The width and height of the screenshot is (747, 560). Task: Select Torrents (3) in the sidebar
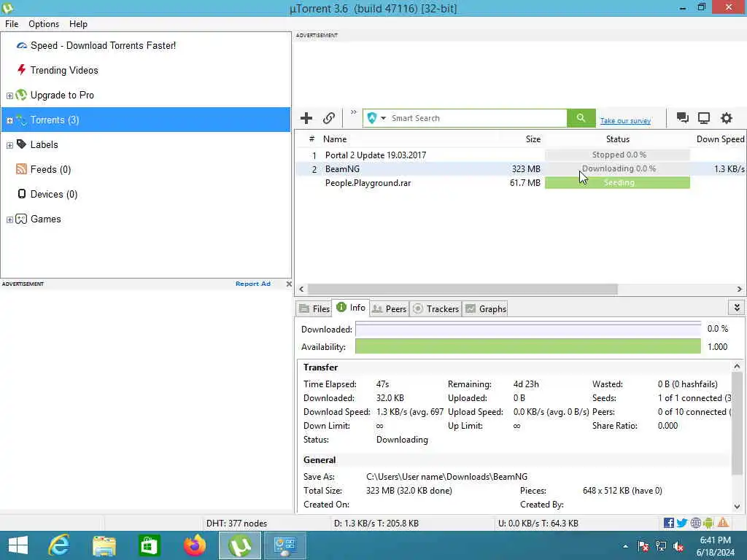[x=146, y=120]
